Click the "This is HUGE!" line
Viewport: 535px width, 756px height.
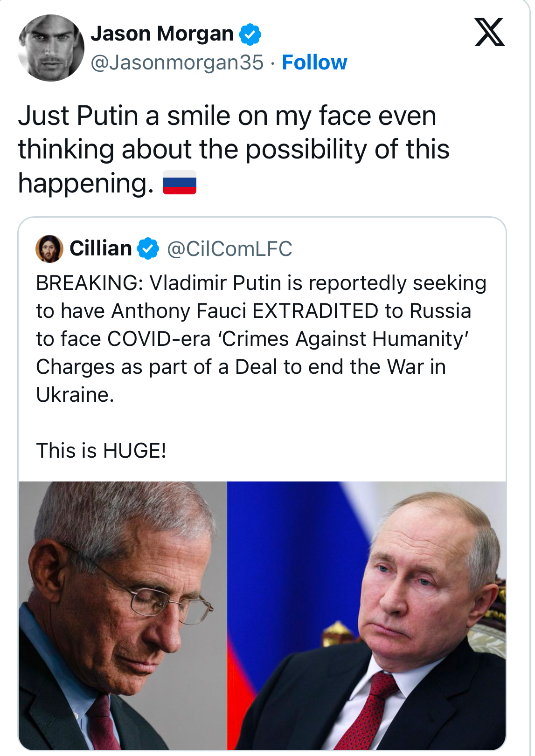pyautogui.click(x=101, y=451)
